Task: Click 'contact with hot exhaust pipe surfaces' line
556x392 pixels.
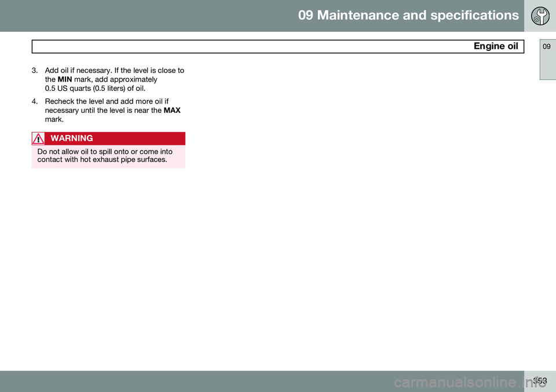Action: point(102,159)
